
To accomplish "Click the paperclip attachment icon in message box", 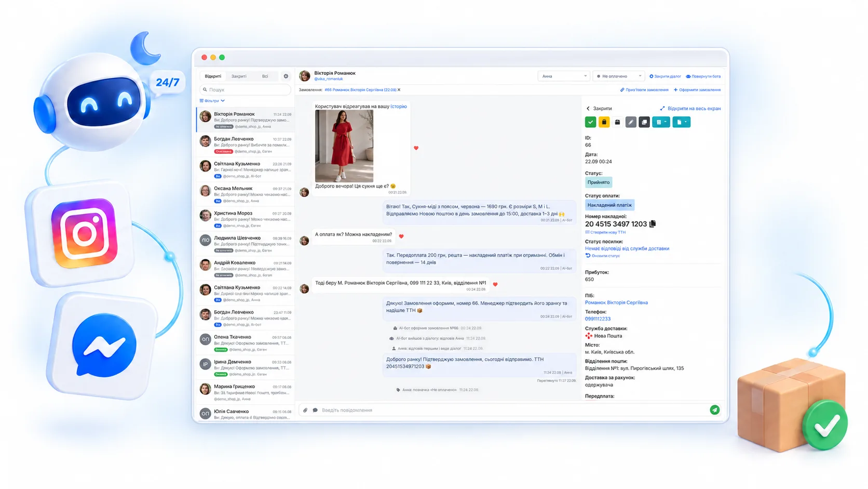I will pyautogui.click(x=305, y=410).
